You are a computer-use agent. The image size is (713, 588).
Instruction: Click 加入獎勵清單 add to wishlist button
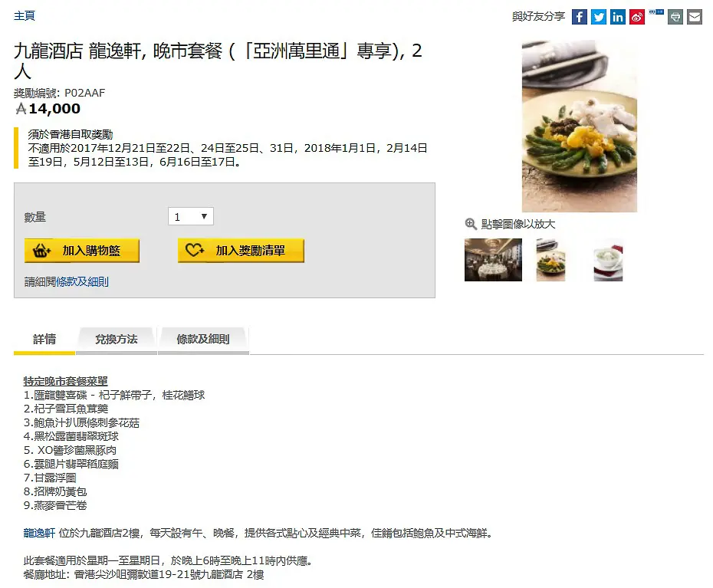tap(241, 251)
